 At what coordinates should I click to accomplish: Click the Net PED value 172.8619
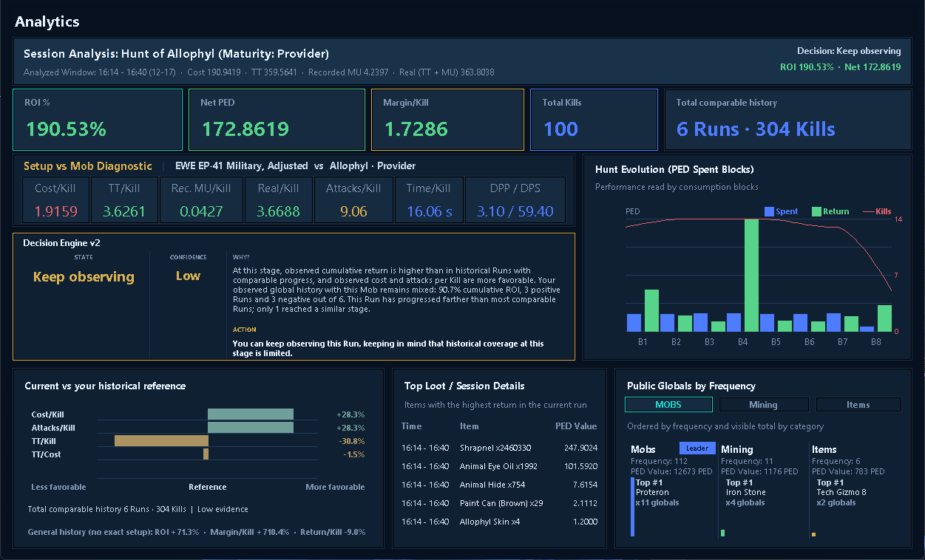tap(244, 129)
